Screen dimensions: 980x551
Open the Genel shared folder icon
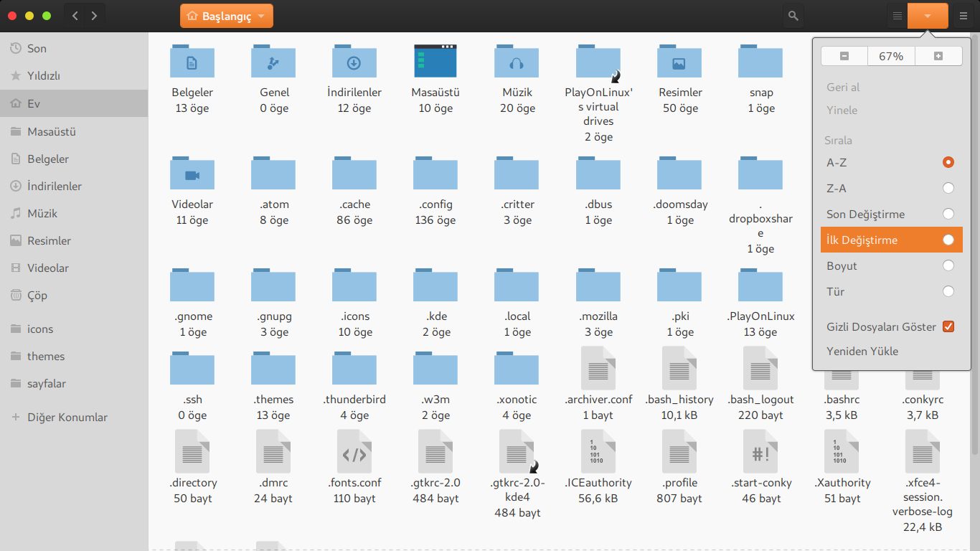pyautogui.click(x=273, y=62)
